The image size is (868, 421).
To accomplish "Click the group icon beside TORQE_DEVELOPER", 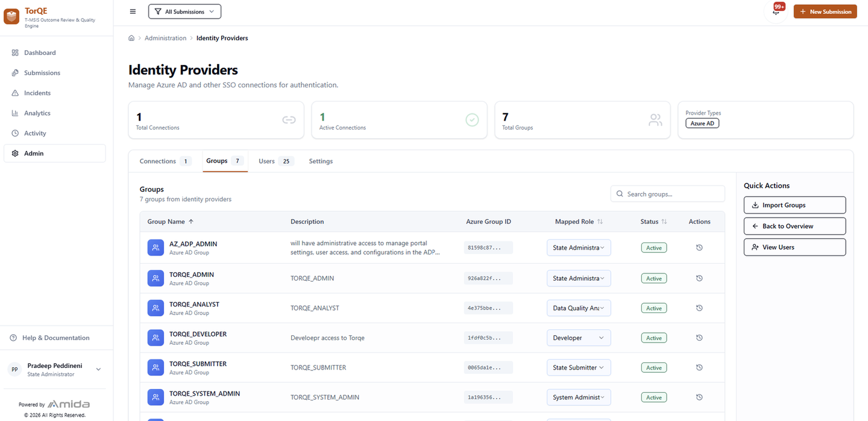I will [x=156, y=338].
